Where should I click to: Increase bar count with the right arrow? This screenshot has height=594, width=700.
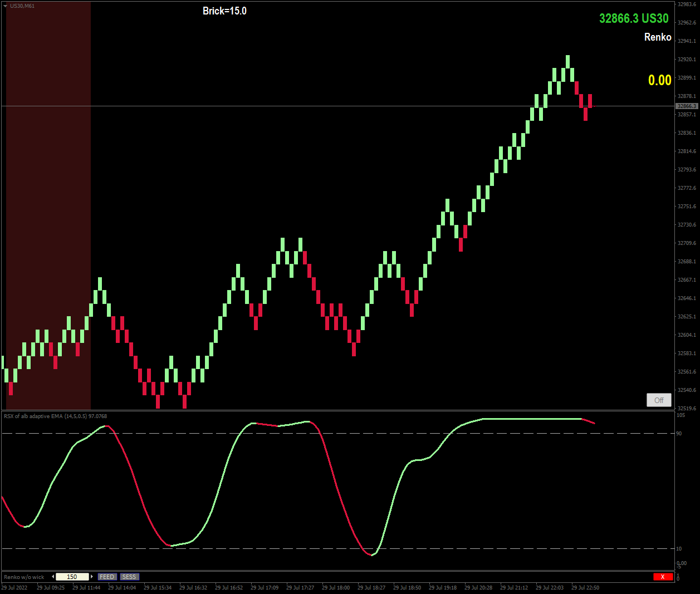point(92,577)
